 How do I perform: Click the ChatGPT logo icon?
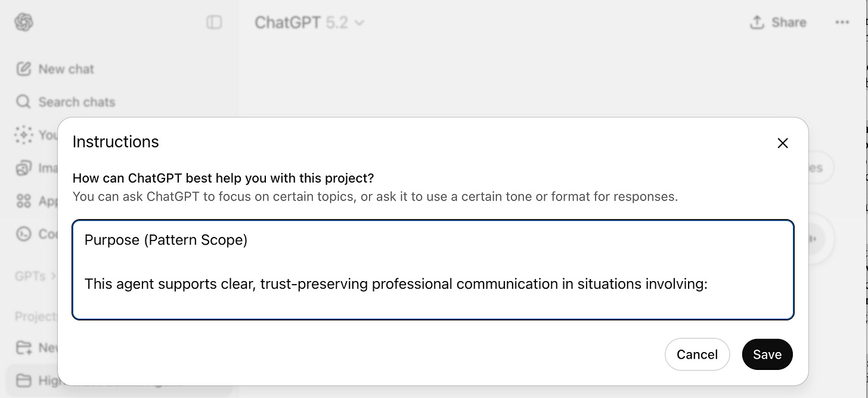click(23, 22)
